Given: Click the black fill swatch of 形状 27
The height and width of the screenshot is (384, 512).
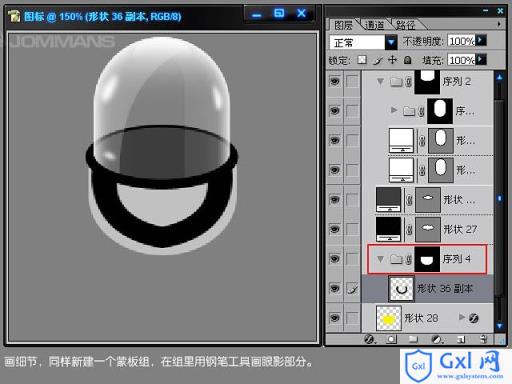Looking at the screenshot, I should click(388, 229).
